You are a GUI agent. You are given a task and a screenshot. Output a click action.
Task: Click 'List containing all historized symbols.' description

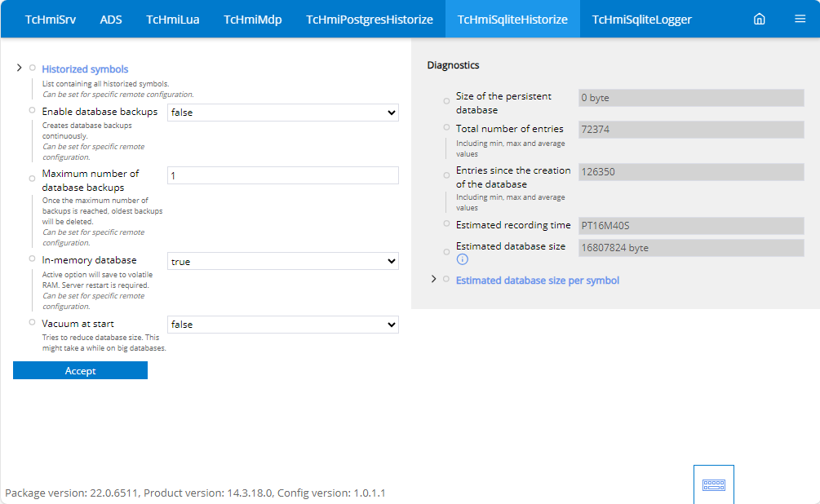[x=105, y=84]
